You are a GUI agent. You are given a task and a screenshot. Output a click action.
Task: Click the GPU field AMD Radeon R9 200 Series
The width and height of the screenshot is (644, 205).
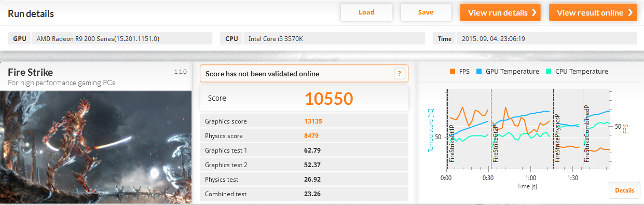[x=122, y=38]
